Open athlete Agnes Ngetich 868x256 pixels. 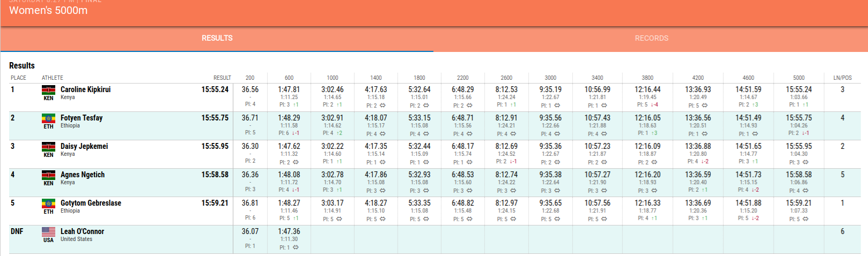point(83,175)
